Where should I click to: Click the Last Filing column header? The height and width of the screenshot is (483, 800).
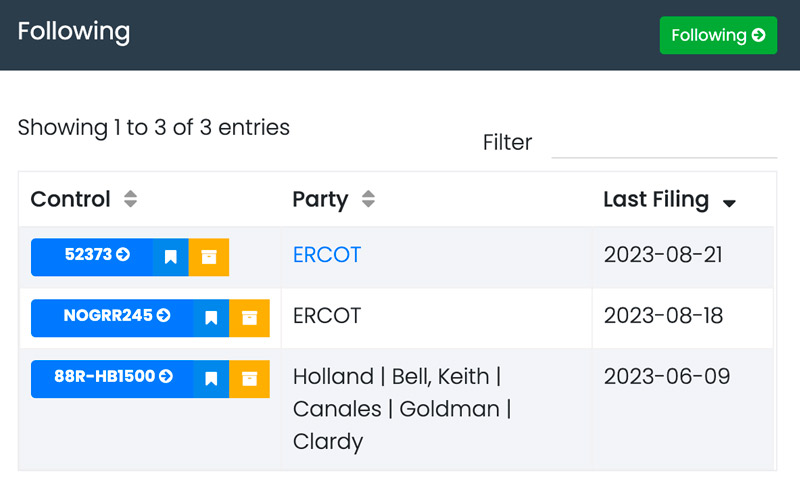(x=656, y=199)
